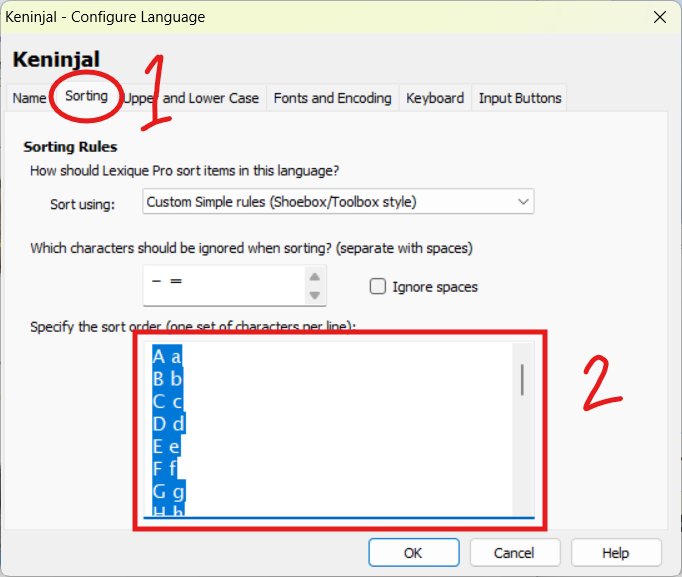The image size is (682, 577).
Task: Open the Sorting tab
Action: pyautogui.click(x=86, y=96)
